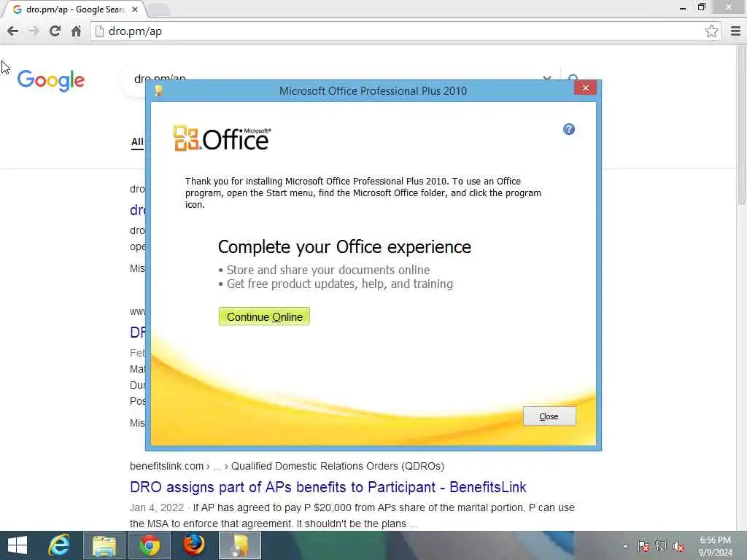Open Office help question mark icon
This screenshot has width=747, height=560.
(569, 129)
